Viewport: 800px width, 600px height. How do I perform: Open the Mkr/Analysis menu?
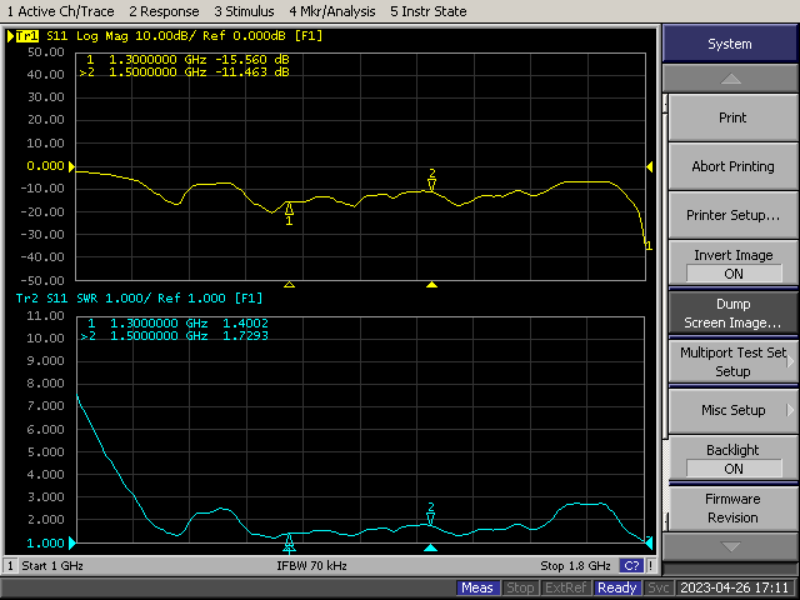[x=332, y=11]
